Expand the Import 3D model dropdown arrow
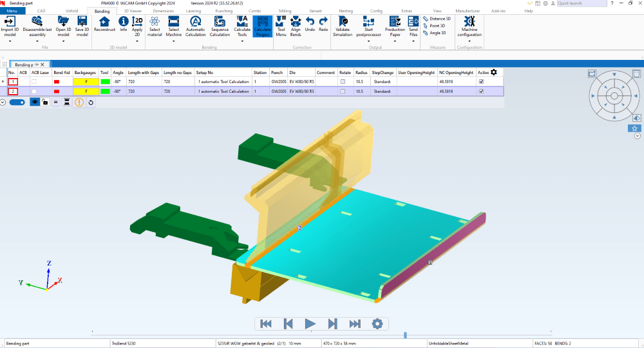The width and height of the screenshot is (644, 348). pyautogui.click(x=10, y=41)
